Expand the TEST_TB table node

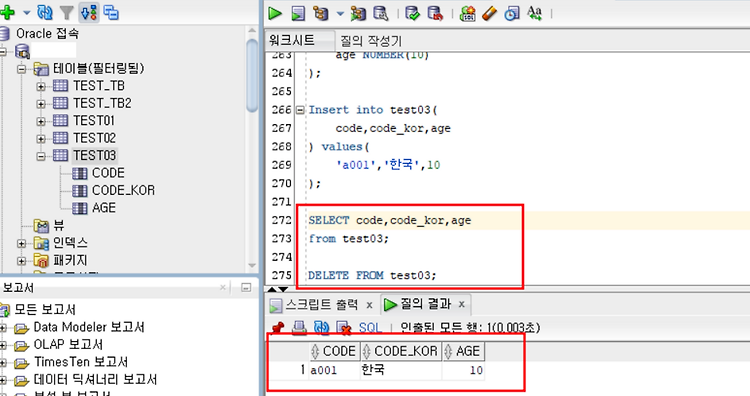[41, 87]
